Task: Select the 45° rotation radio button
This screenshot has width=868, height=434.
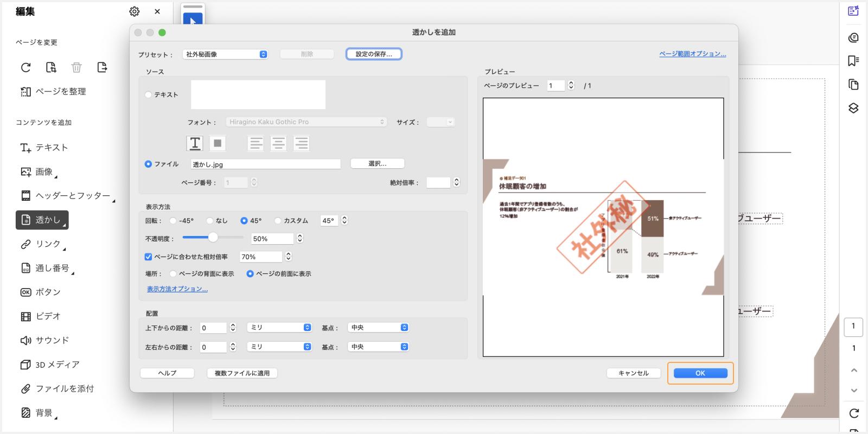Action: coord(244,221)
